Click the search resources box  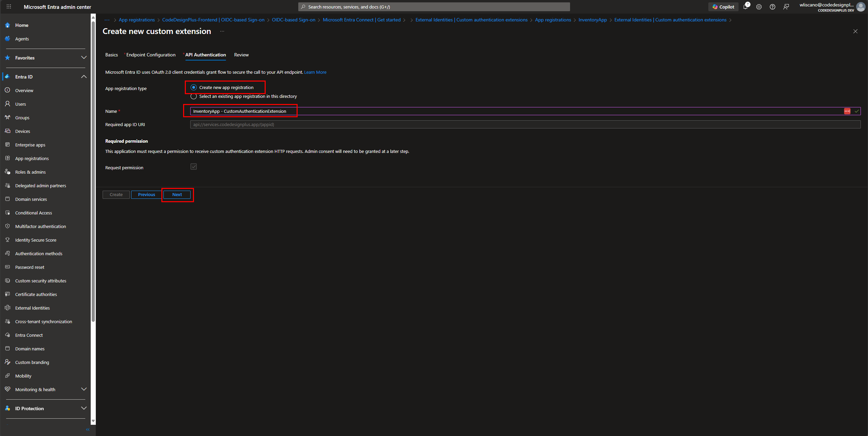point(434,7)
